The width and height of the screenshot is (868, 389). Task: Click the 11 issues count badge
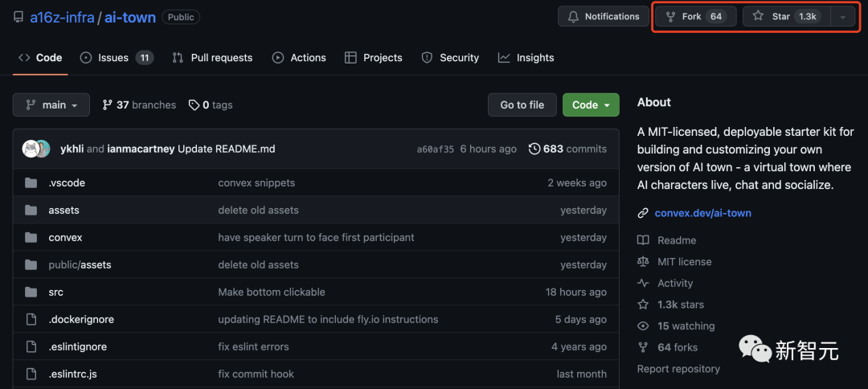[145, 58]
